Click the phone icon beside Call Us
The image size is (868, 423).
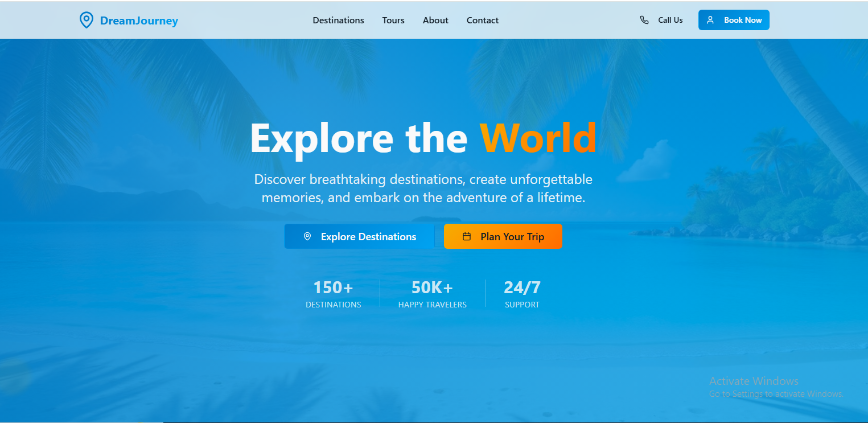644,20
